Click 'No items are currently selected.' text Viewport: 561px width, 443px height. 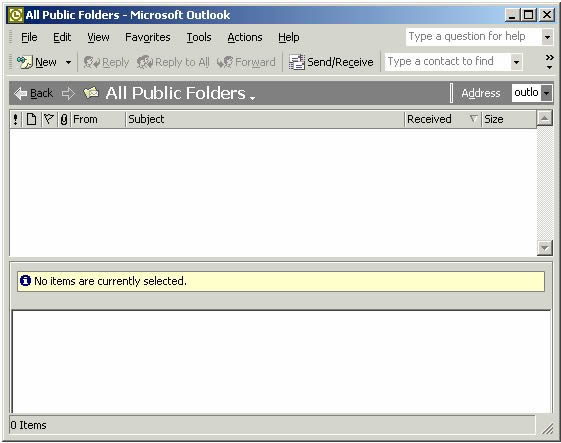(110, 281)
